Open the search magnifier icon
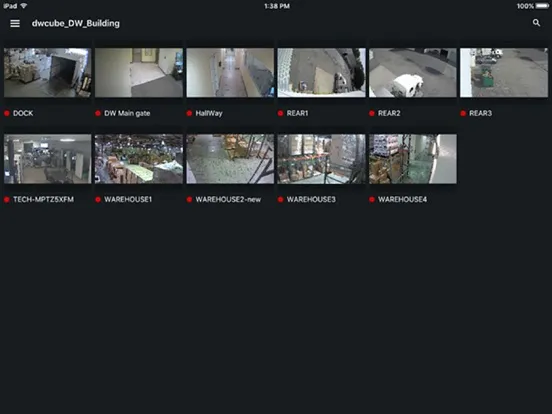This screenshot has width=552, height=414. (x=536, y=23)
